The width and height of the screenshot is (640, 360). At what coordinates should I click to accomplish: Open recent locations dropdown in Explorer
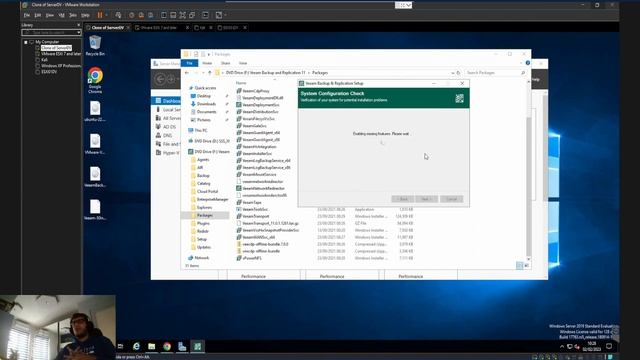203,73
